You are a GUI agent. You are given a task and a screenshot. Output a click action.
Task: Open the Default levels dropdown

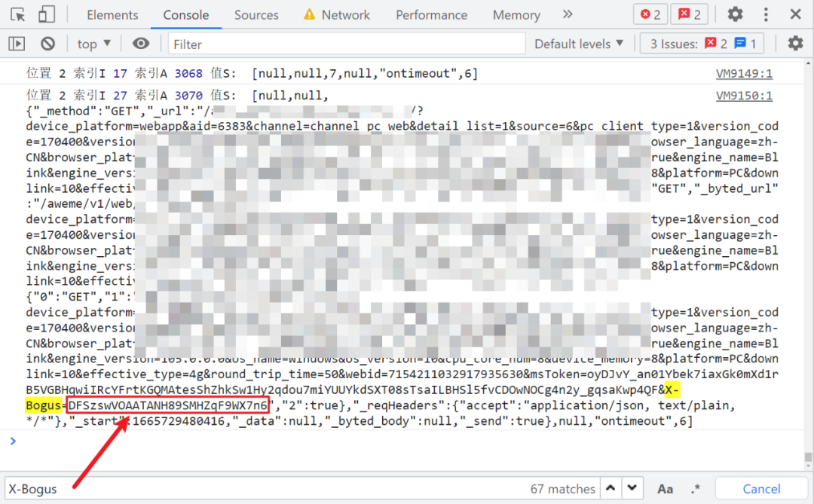pos(579,44)
